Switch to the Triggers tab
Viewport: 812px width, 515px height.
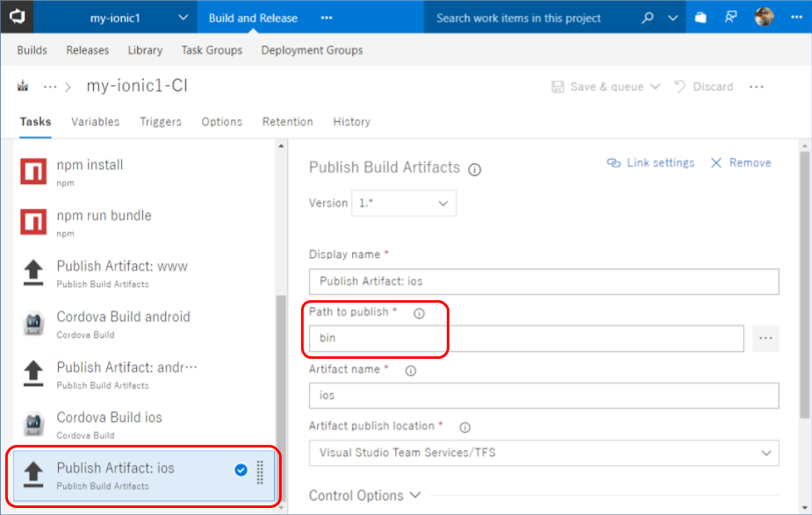pos(161,122)
